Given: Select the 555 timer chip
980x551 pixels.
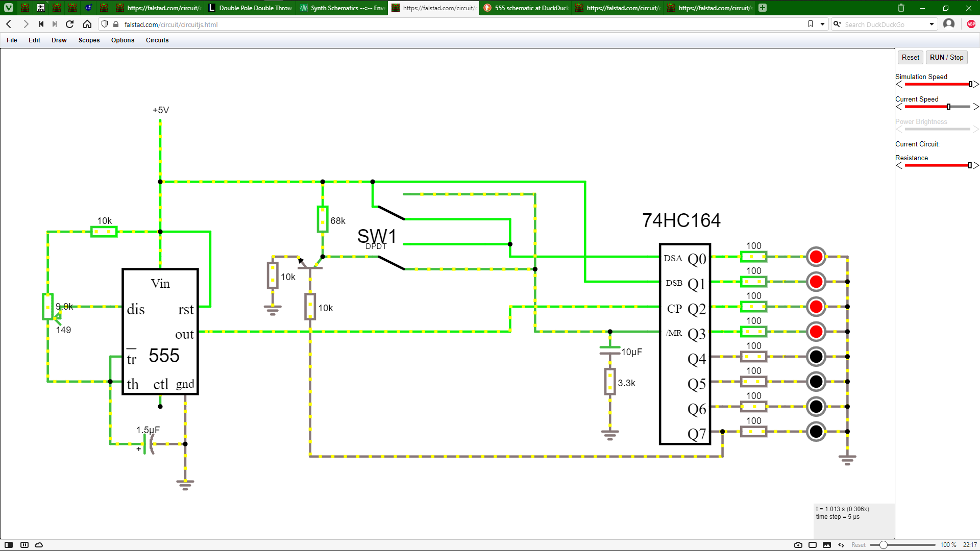Looking at the screenshot, I should pyautogui.click(x=160, y=332).
